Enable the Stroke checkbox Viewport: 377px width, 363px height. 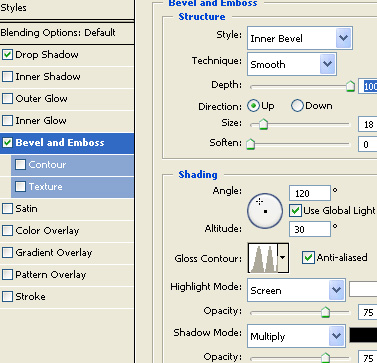[x=7, y=297]
